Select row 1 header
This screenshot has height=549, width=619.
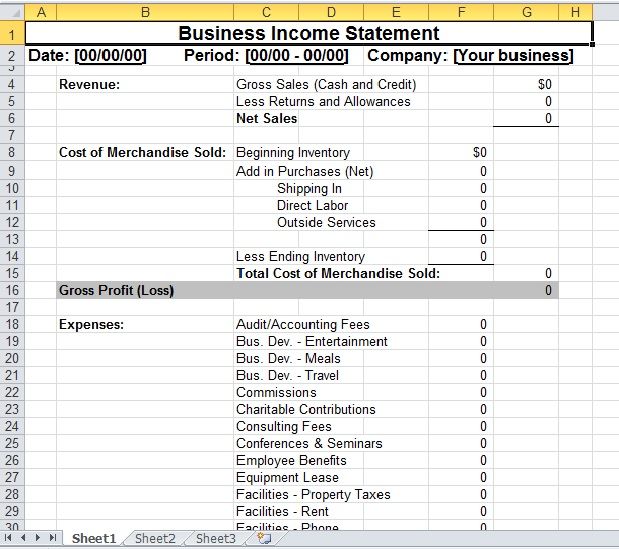12,33
